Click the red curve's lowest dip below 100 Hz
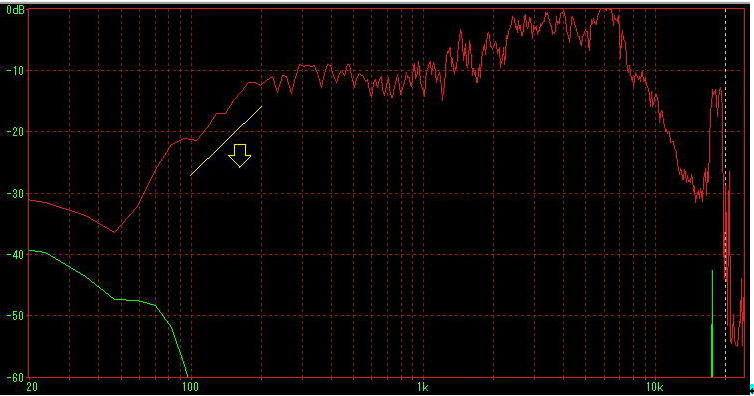This screenshot has width=754, height=396. click(x=114, y=232)
